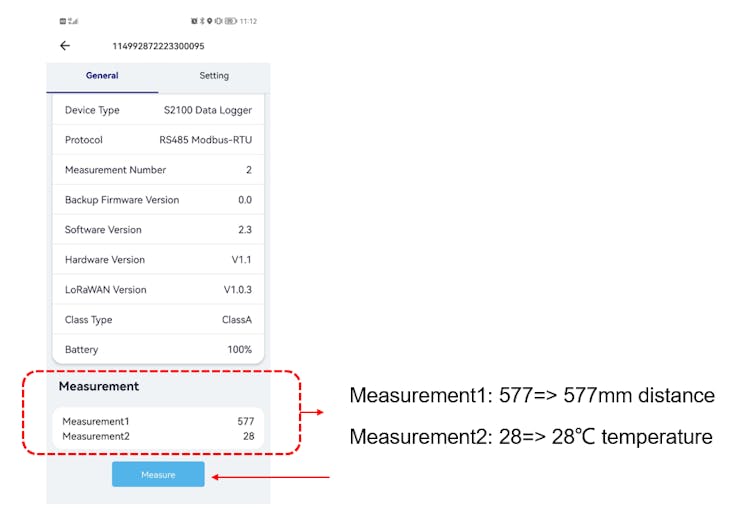Screen dimensions: 740x513
Task: Tap the Class Type row
Action: point(158,320)
